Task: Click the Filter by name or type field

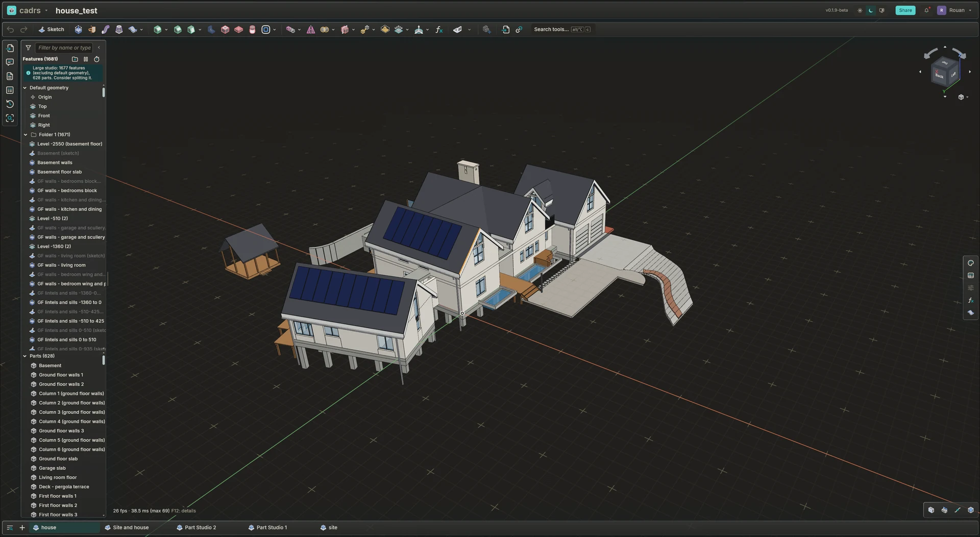Action: 64,48
